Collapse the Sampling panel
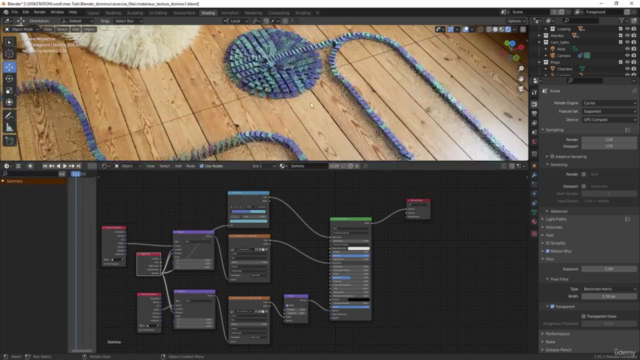 coord(554,130)
